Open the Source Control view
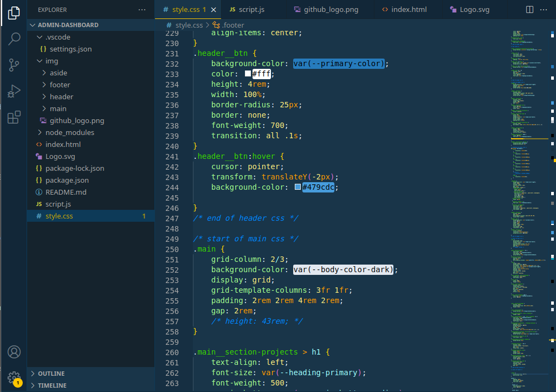556x392 pixels. [x=14, y=65]
